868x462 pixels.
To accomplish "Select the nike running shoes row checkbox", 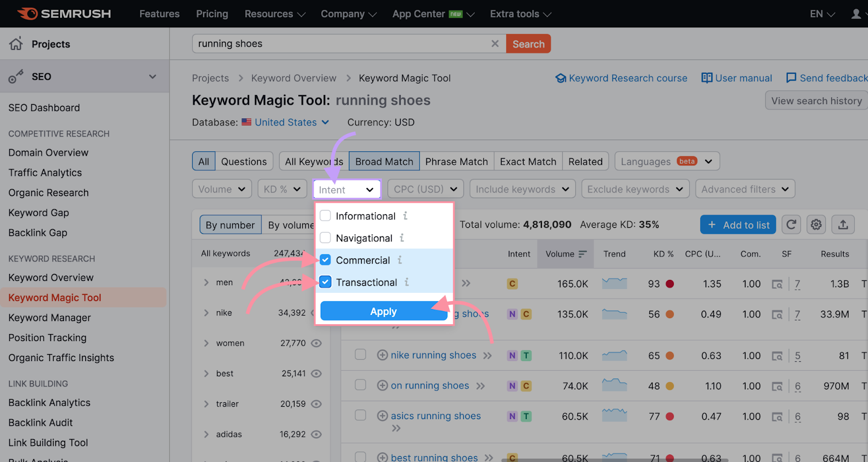I will [360, 354].
